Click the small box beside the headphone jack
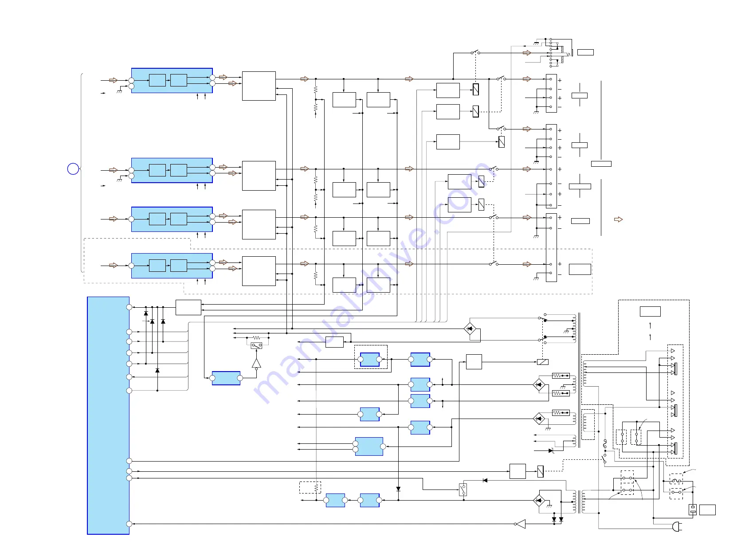 [x=585, y=52]
